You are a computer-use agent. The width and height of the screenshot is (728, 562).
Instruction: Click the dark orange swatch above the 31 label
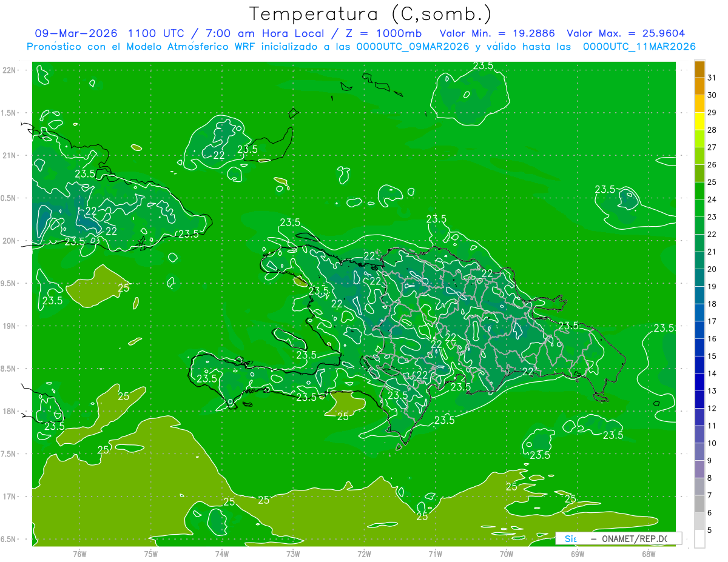click(x=699, y=70)
